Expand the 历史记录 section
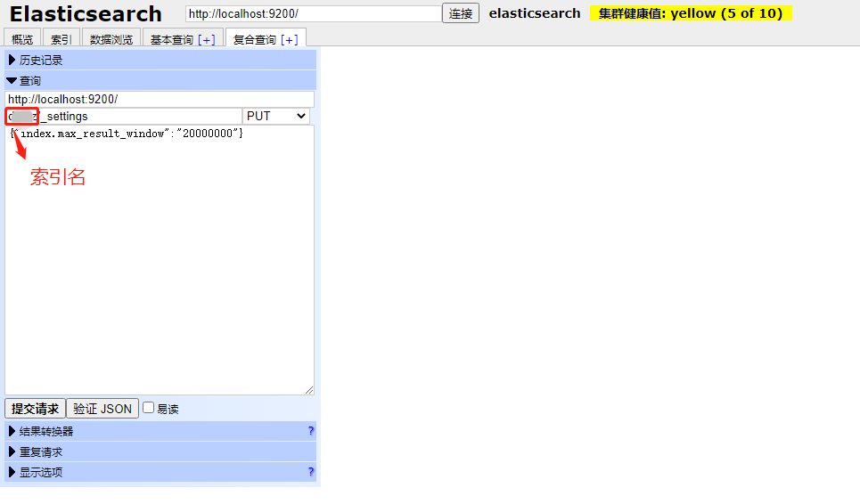 click(x=160, y=60)
